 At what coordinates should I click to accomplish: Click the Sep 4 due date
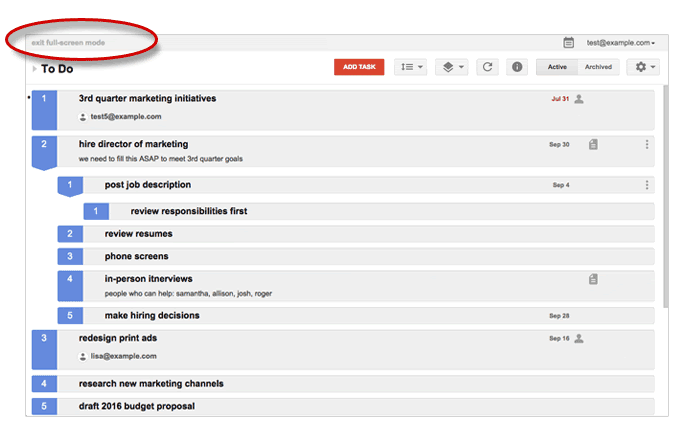[x=561, y=185]
